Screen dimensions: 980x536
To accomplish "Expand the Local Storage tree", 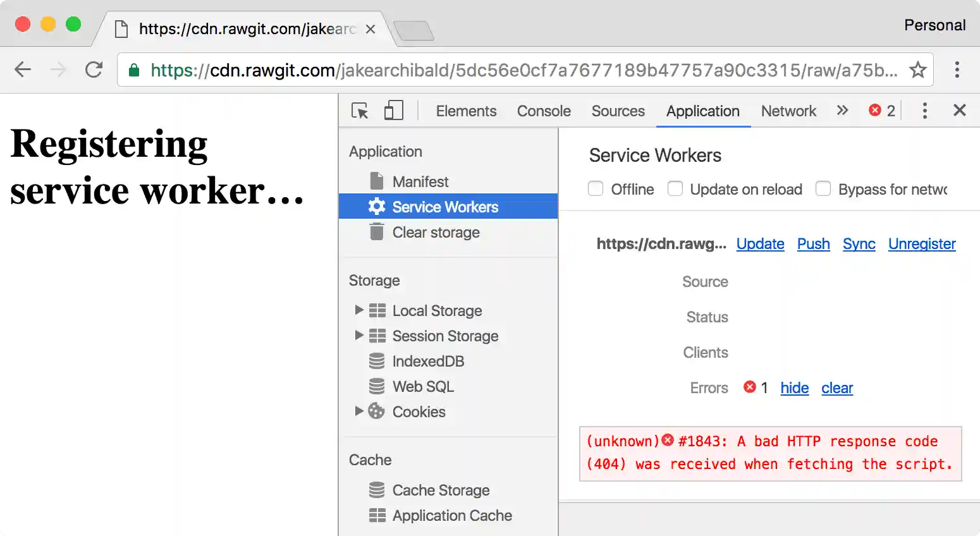I will click(359, 310).
